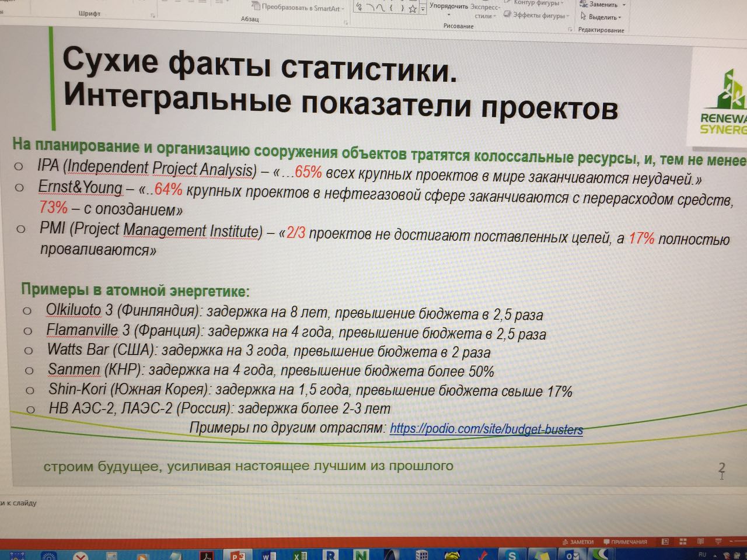This screenshot has height=560, width=747.
Task: Click the Flamanville 3 (Франция) line
Action: click(296, 331)
